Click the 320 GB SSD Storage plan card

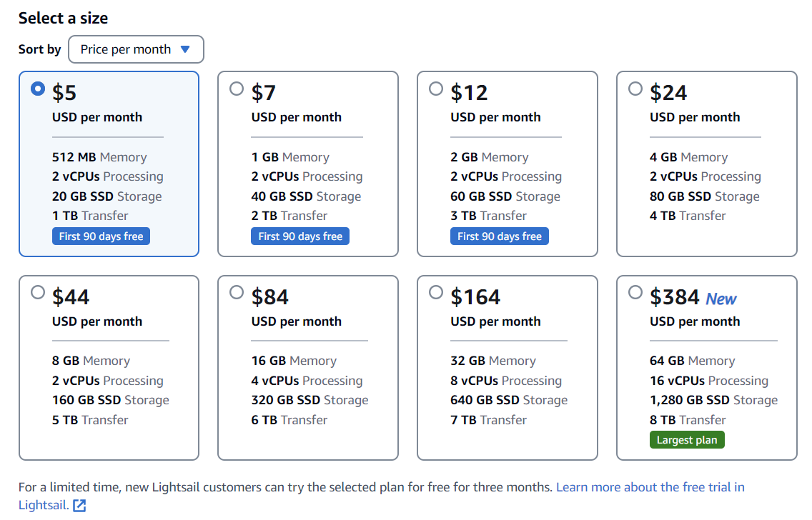click(307, 368)
